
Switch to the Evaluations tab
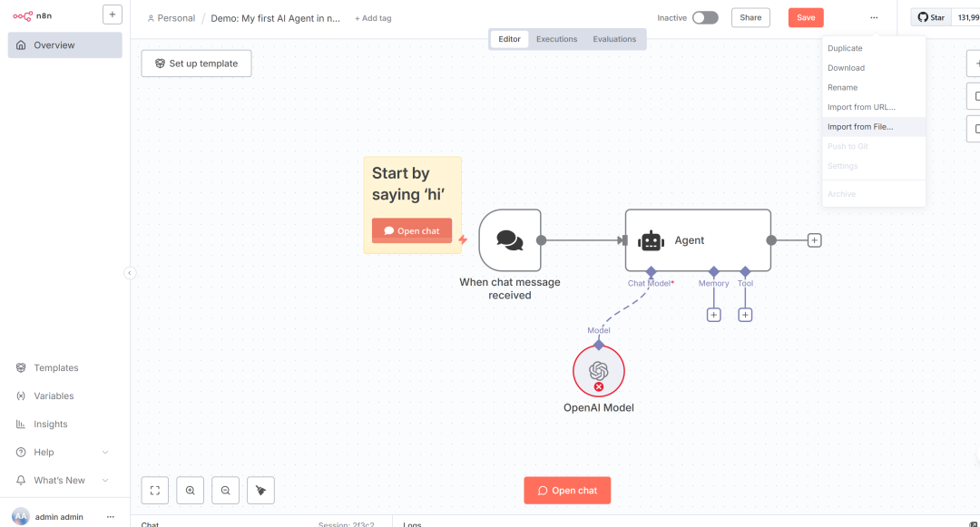click(614, 39)
